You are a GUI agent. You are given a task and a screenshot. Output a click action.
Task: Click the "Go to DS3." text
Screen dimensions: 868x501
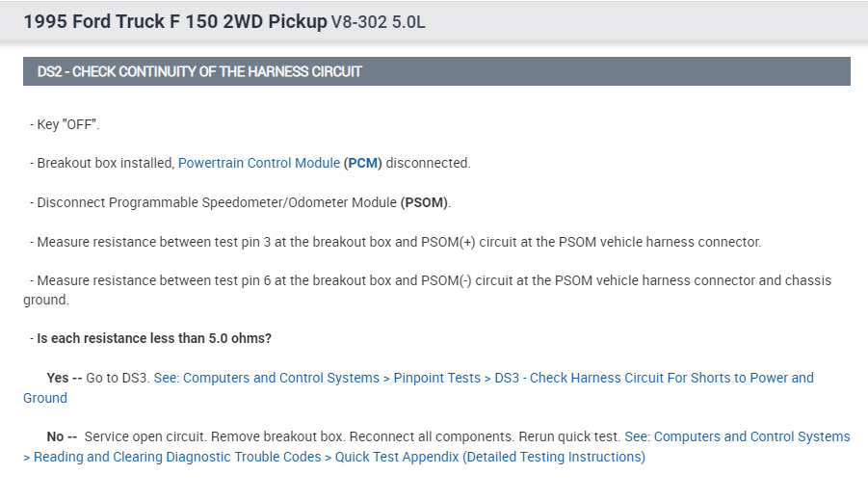coord(118,378)
